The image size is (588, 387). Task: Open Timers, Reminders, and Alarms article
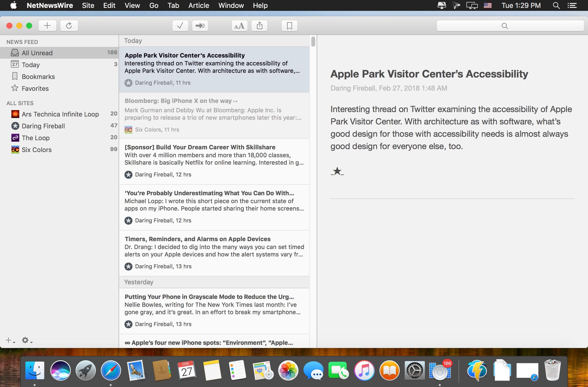coord(214,253)
